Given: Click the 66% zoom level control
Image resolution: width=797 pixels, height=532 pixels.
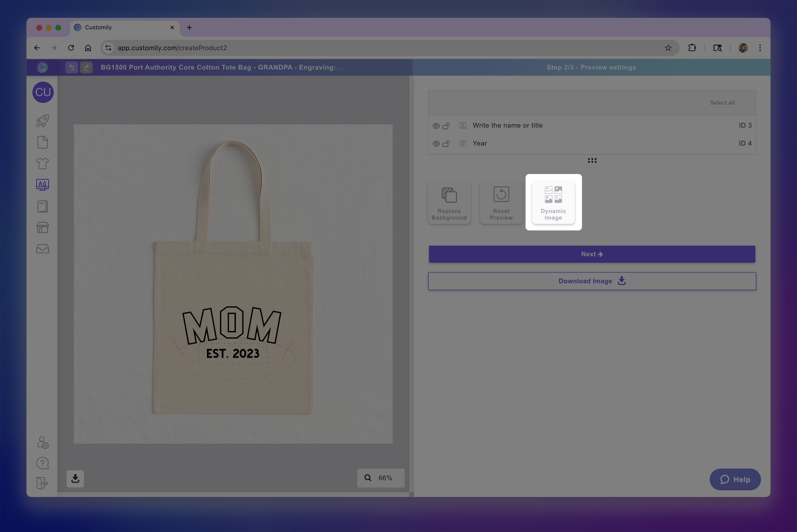Looking at the screenshot, I should (381, 478).
